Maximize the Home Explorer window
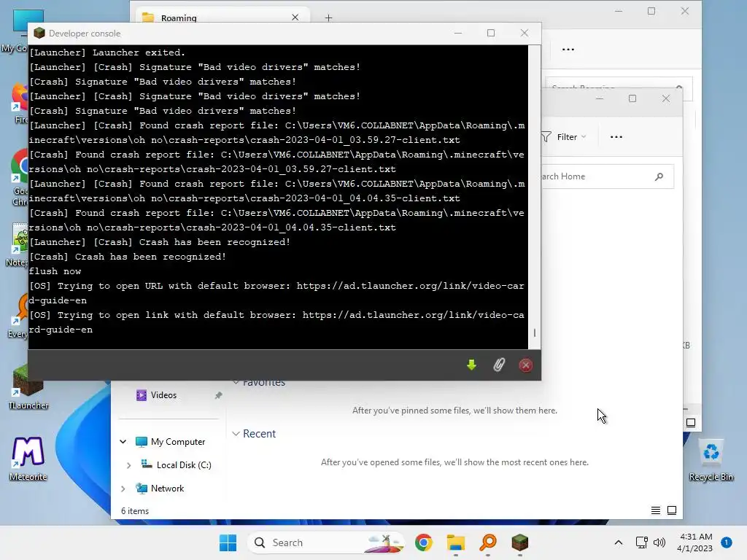 pyautogui.click(x=632, y=98)
